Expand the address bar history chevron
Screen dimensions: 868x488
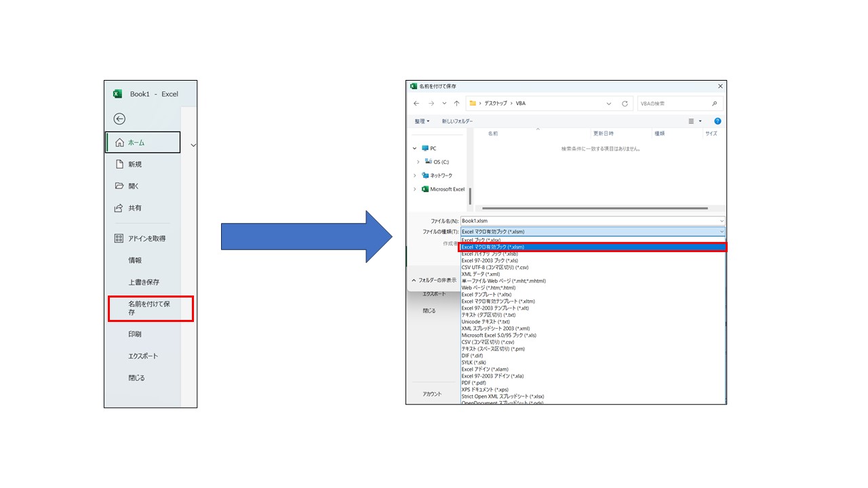(x=609, y=104)
